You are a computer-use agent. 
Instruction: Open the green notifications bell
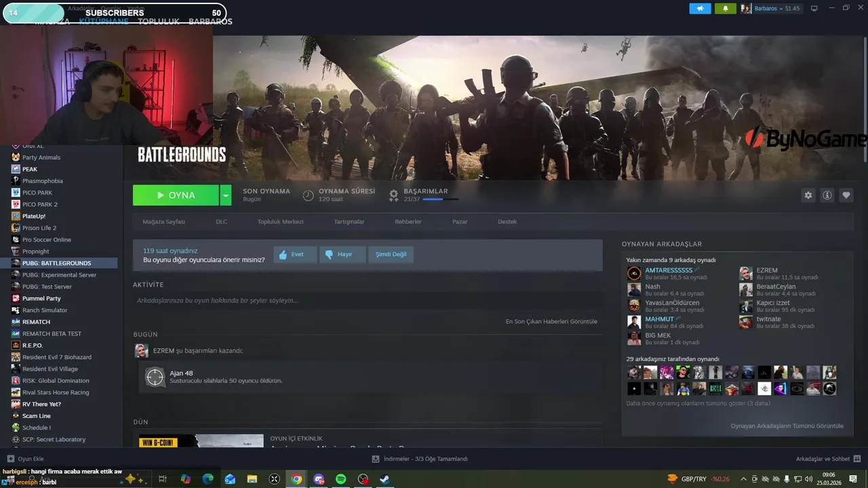[725, 8]
